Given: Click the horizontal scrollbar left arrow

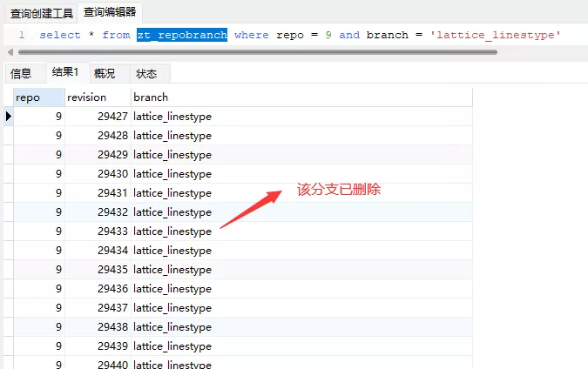Looking at the screenshot, I should [10, 52].
